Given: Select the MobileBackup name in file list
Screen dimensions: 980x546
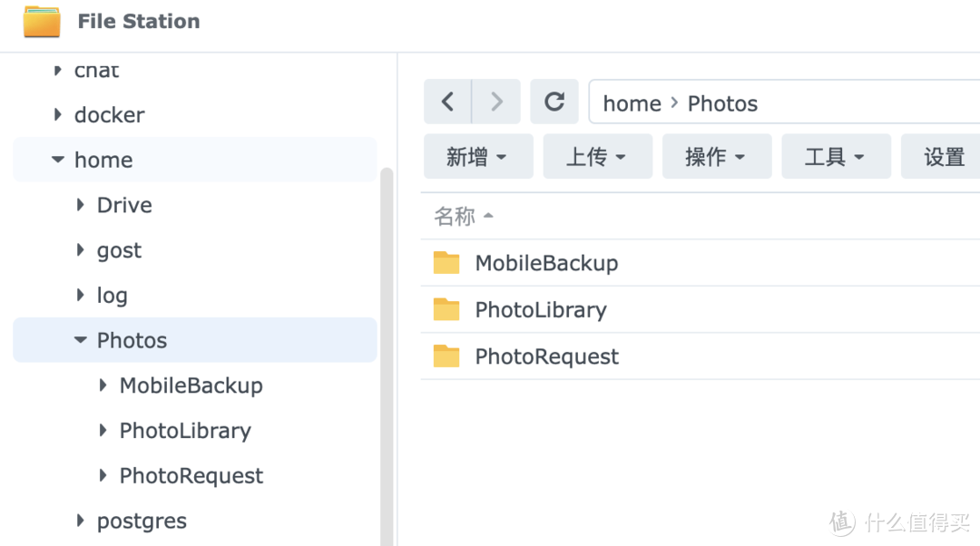Looking at the screenshot, I should tap(547, 263).
